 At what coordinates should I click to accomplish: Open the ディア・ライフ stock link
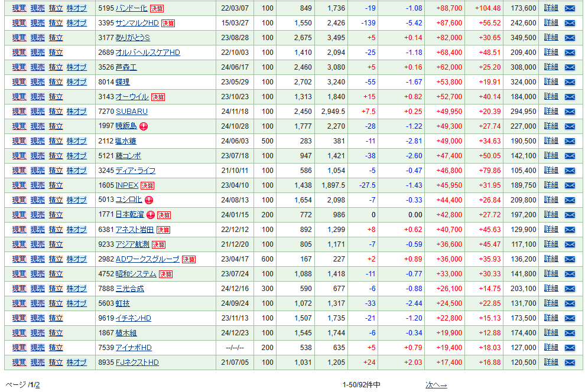(x=135, y=170)
